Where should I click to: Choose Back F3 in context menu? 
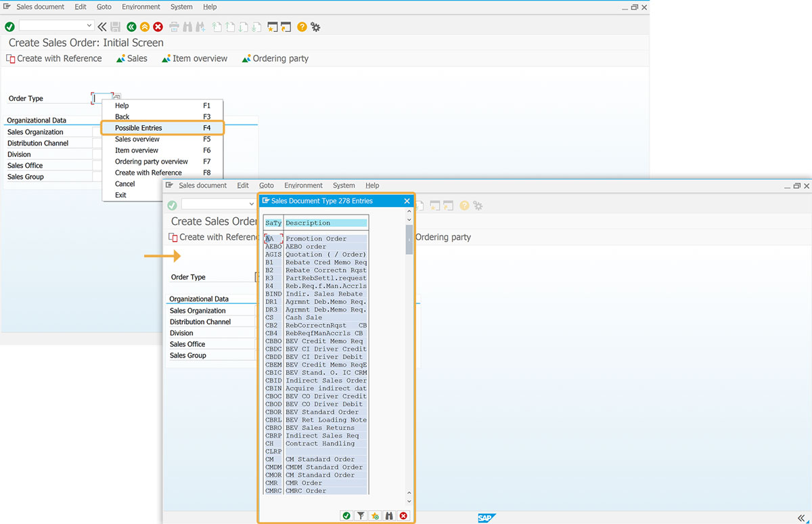coord(162,116)
